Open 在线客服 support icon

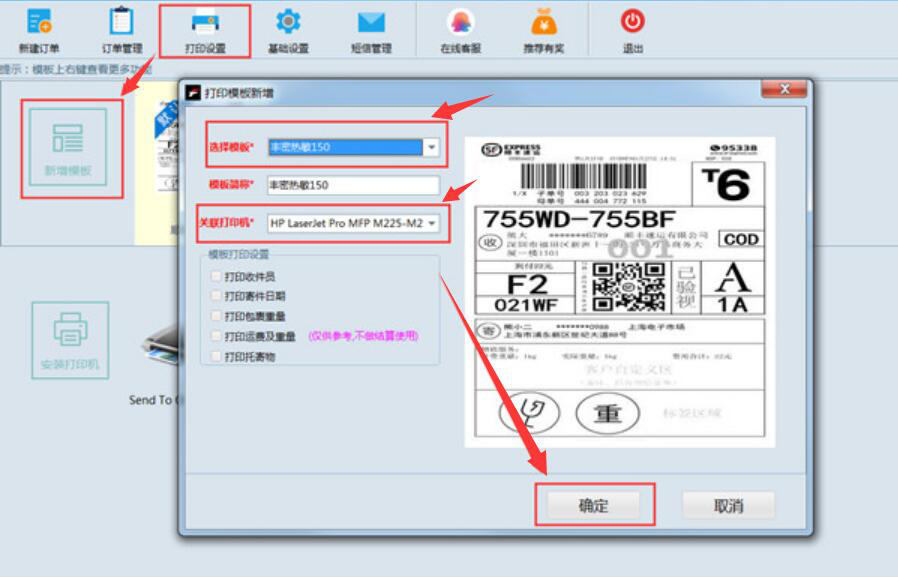click(x=460, y=30)
